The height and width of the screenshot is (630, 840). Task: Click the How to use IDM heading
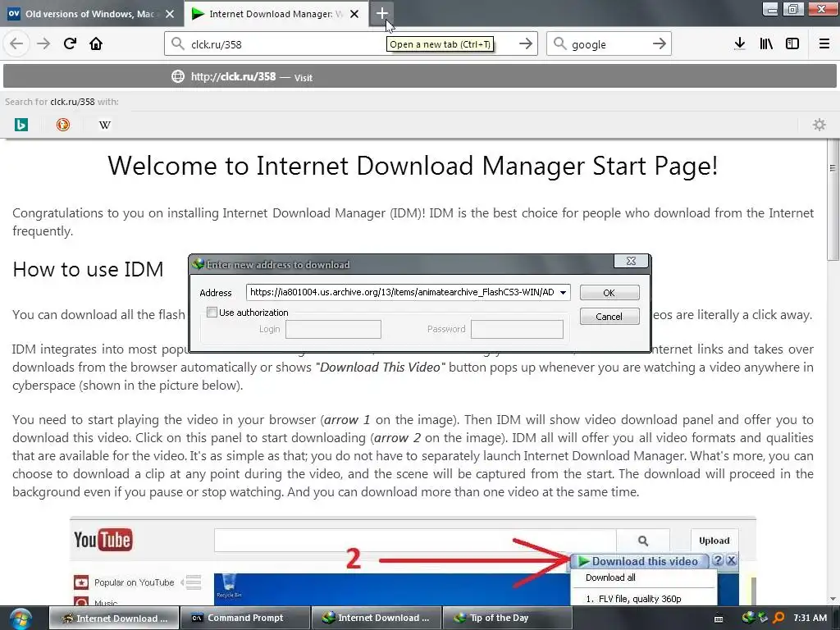coord(88,269)
